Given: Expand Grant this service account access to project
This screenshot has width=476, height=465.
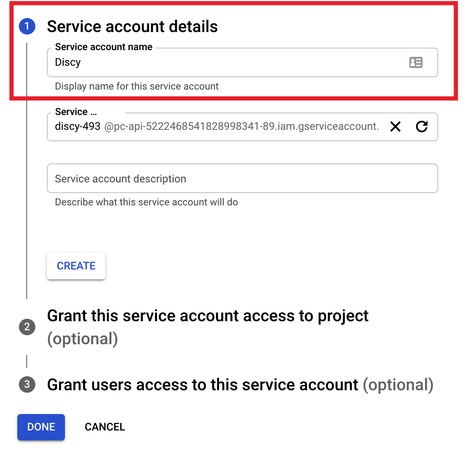Looking at the screenshot, I should click(208, 315).
